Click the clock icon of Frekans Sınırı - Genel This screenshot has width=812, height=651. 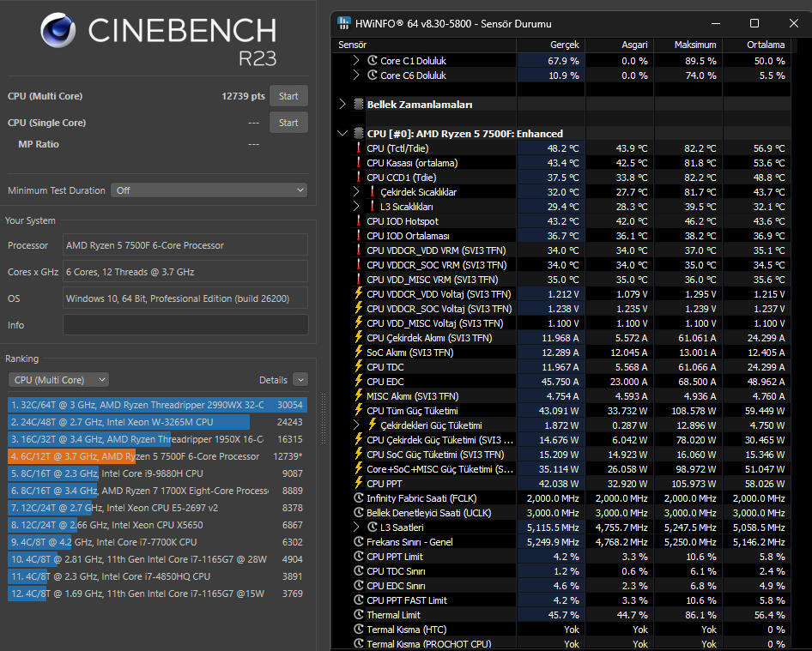pyautogui.click(x=358, y=541)
